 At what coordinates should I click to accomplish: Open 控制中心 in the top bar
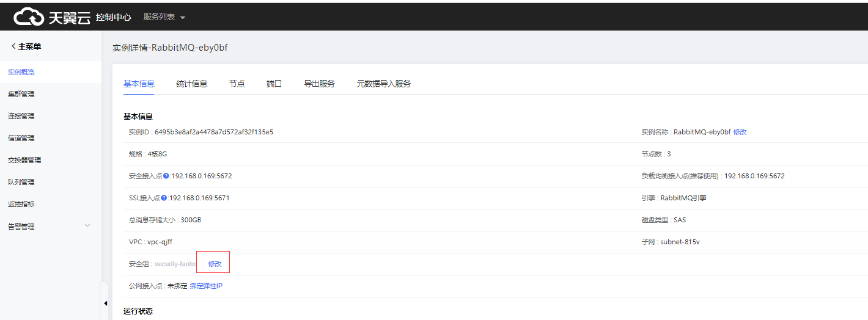[113, 17]
